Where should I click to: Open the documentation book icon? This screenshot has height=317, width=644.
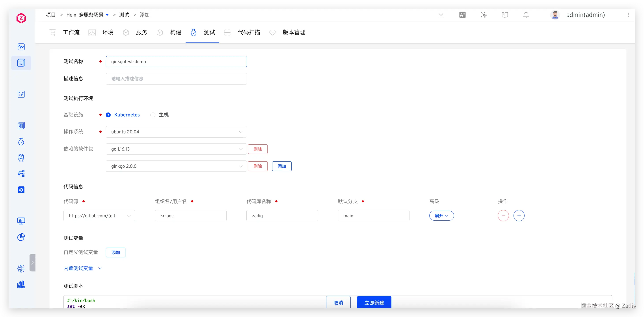click(505, 15)
